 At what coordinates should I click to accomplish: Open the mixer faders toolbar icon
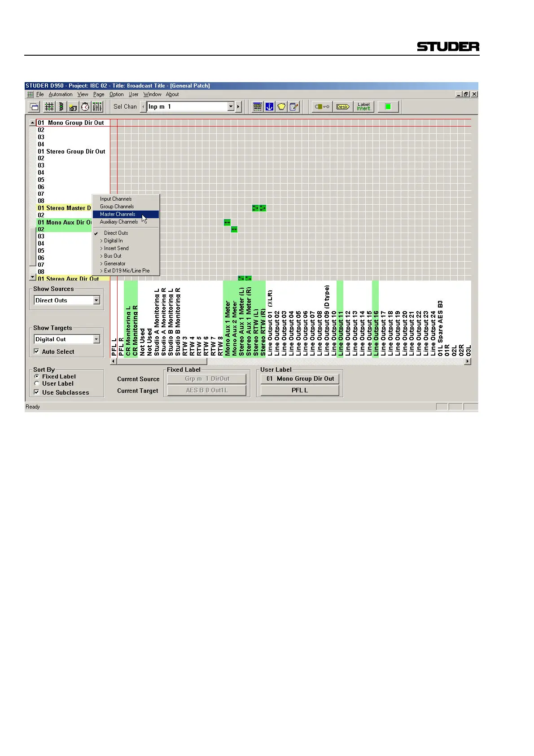tap(97, 107)
